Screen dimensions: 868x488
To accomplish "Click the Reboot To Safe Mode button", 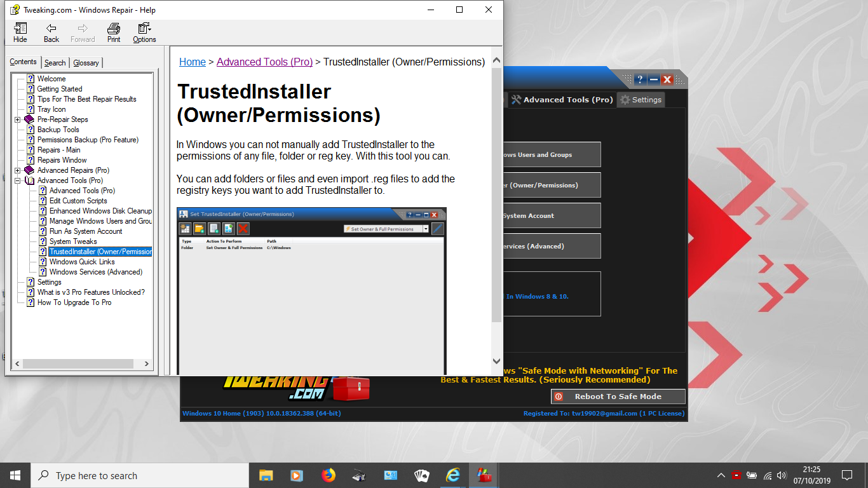I will 618,396.
